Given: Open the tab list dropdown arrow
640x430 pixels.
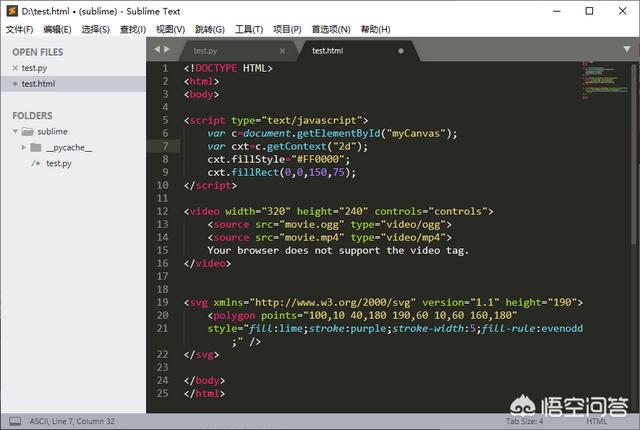Looking at the screenshot, I should click(x=627, y=49).
